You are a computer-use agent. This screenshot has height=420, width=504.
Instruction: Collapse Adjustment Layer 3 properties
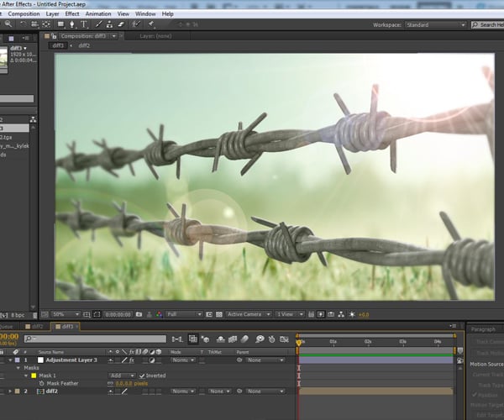[x=10, y=360]
